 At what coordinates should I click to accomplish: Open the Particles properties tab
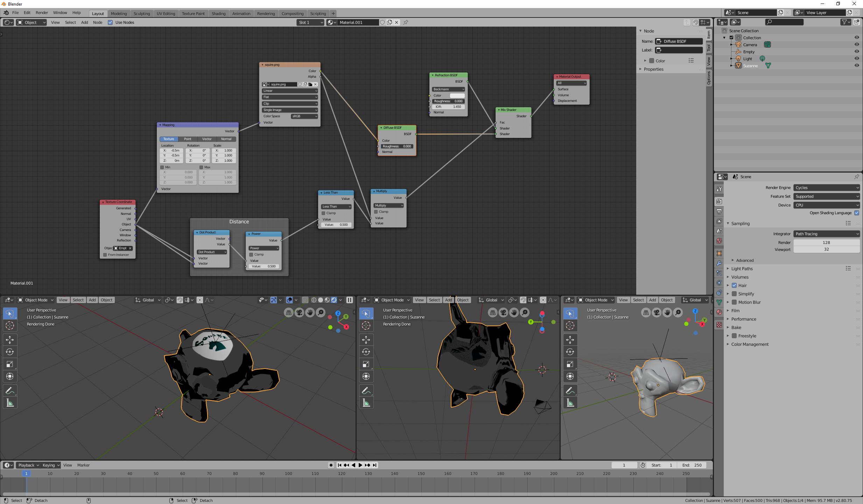tap(719, 273)
